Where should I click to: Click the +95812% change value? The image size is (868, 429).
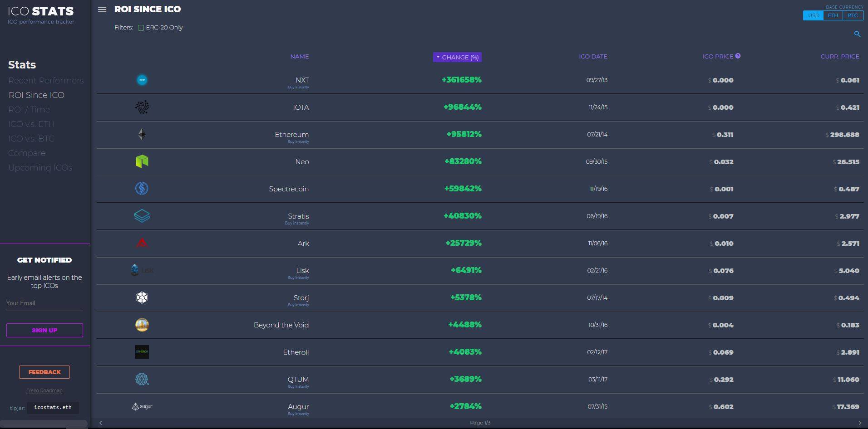(464, 134)
